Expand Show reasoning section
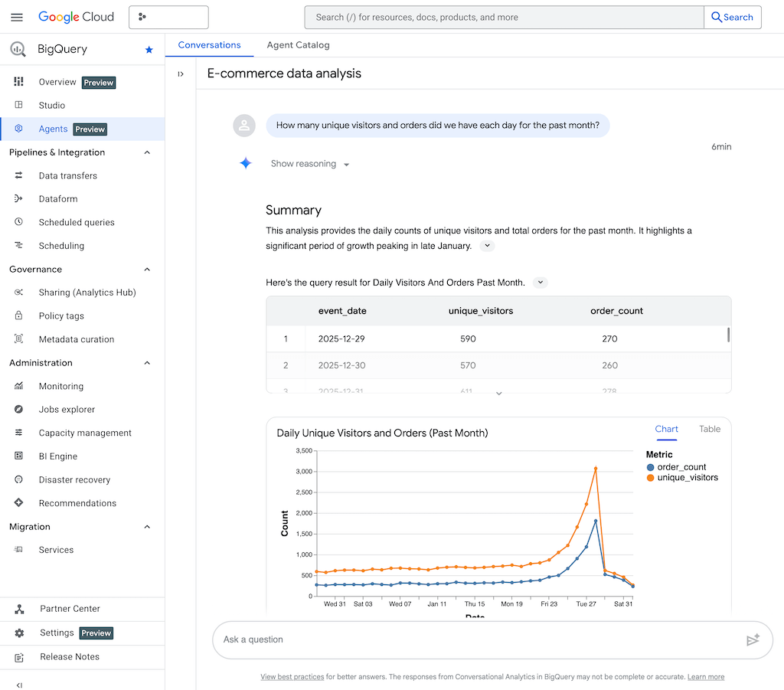 (x=310, y=164)
